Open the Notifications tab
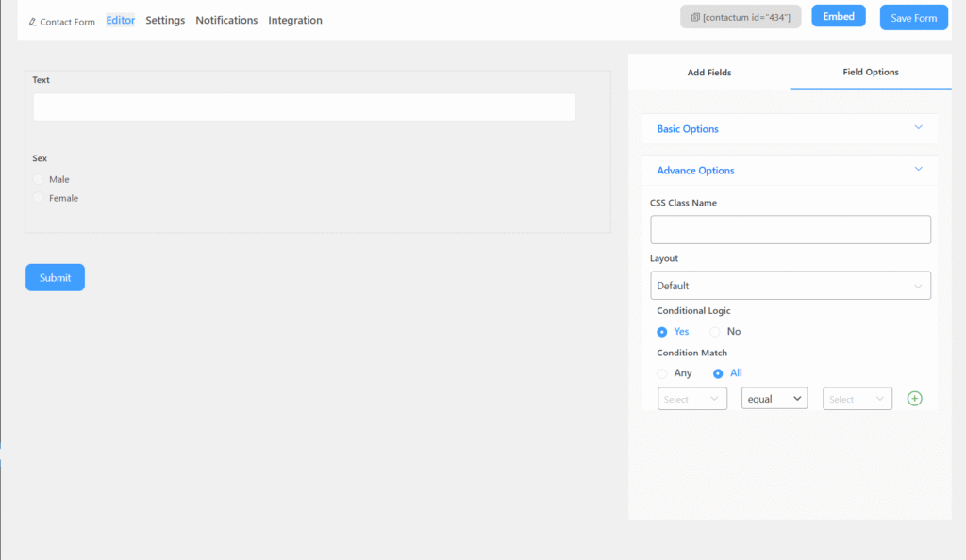The image size is (966, 560). click(x=226, y=20)
